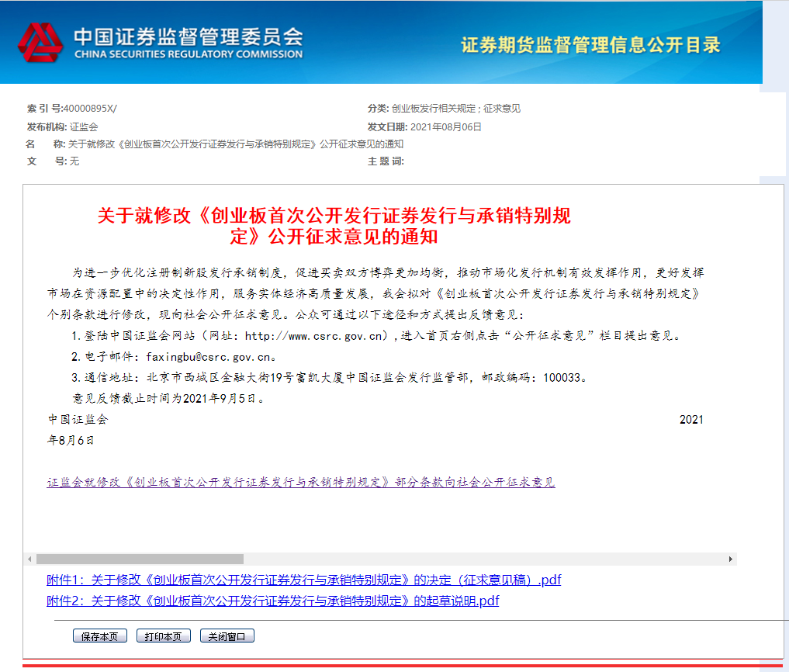The image size is (789, 672).
Task: Click the CSRC red logo emblem
Action: point(40,43)
